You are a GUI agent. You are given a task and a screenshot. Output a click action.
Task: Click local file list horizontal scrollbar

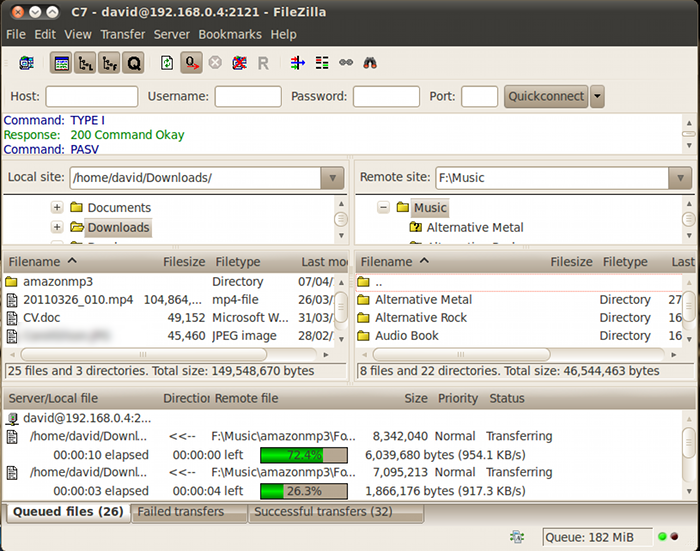[144, 355]
